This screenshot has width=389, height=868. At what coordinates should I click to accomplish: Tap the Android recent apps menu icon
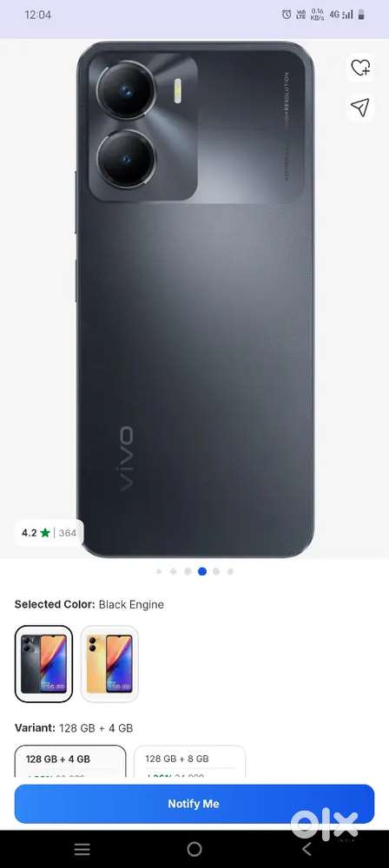[82, 849]
